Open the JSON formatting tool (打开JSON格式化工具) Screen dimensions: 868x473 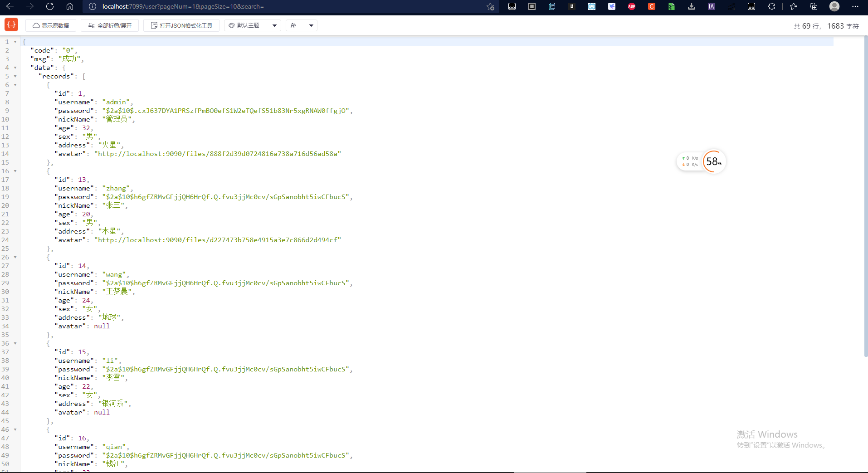pyautogui.click(x=181, y=25)
